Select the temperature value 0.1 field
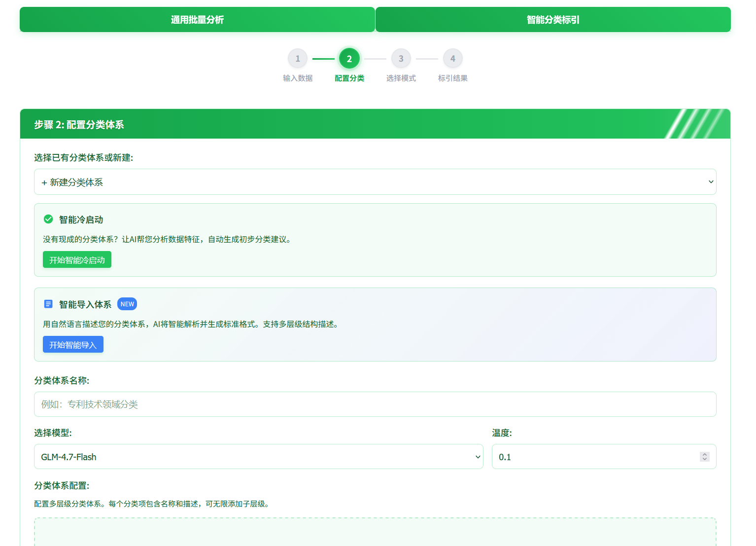 (591, 456)
